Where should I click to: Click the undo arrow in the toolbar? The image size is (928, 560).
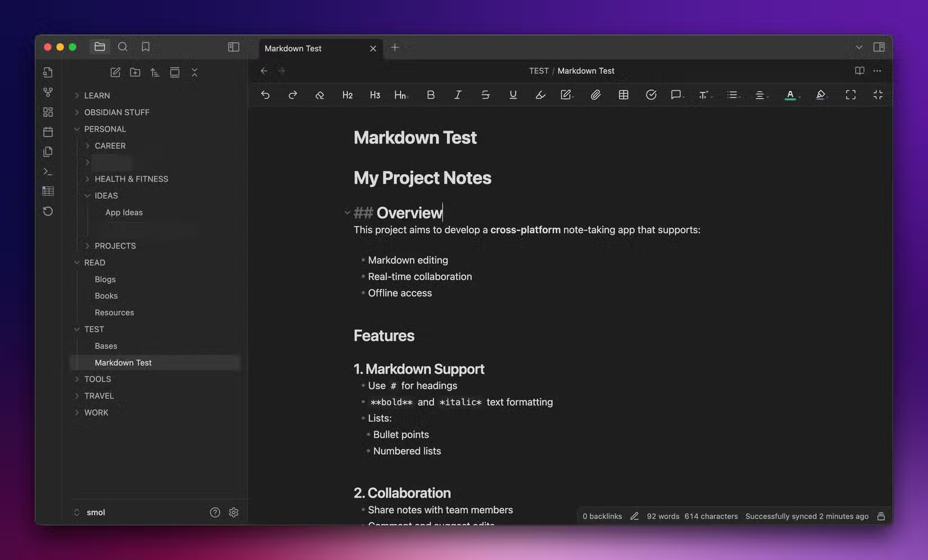(x=265, y=94)
